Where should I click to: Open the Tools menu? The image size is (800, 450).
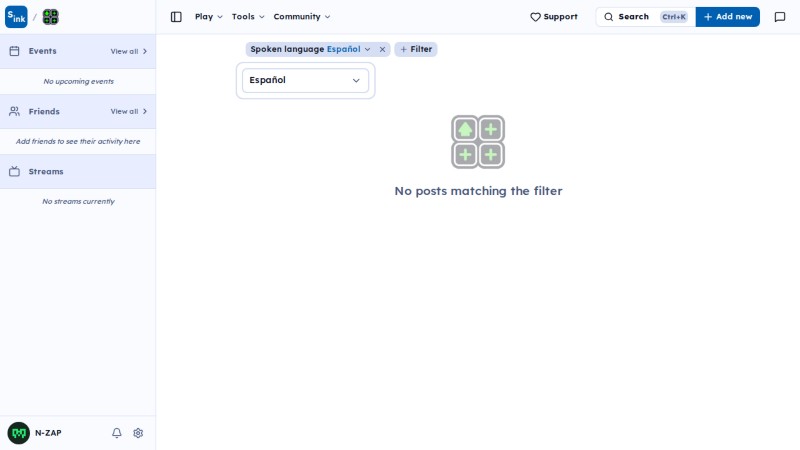coord(248,17)
